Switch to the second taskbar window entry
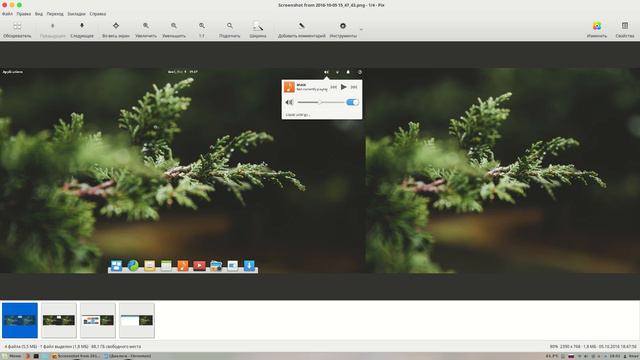 tap(127, 356)
